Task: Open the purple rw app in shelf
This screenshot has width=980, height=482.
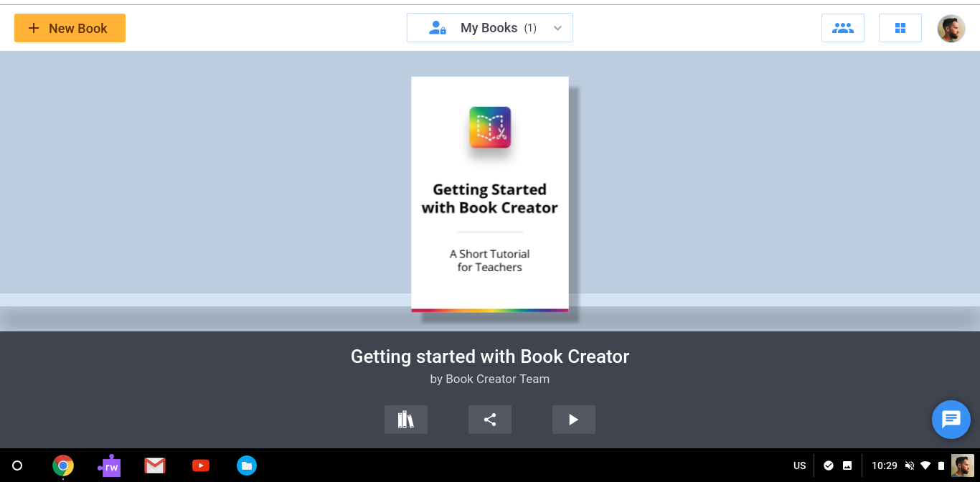Action: tap(109, 466)
